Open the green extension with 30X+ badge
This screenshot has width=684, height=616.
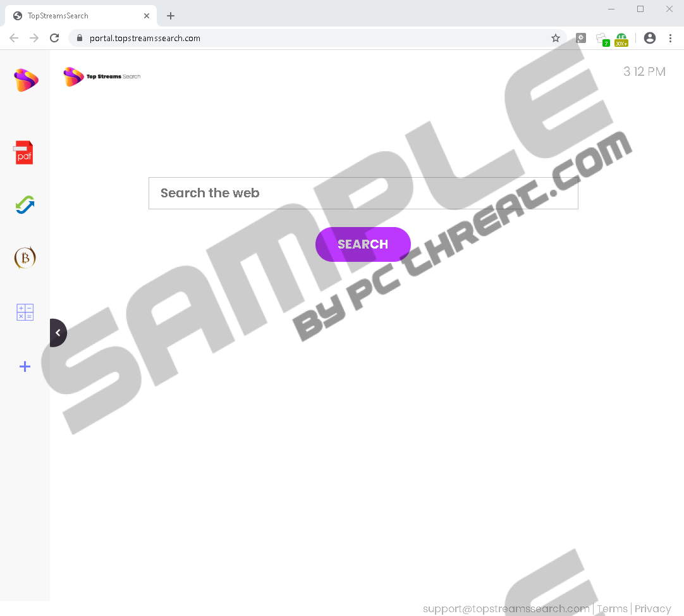621,39
